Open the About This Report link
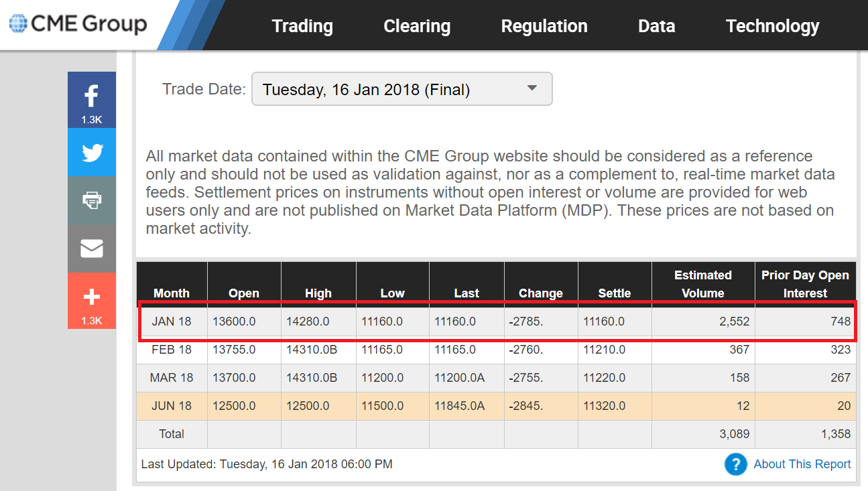The image size is (868, 491). [x=802, y=464]
